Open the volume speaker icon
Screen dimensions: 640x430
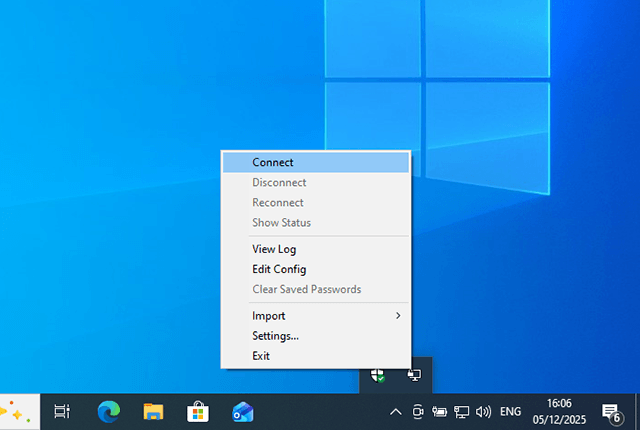pos(484,411)
